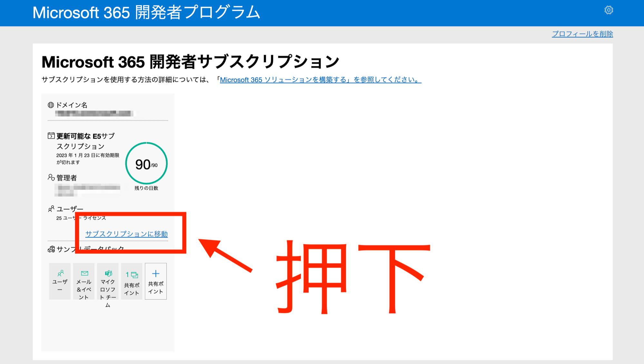
Task: Click プロフィールを削除 link
Action: coord(582,34)
